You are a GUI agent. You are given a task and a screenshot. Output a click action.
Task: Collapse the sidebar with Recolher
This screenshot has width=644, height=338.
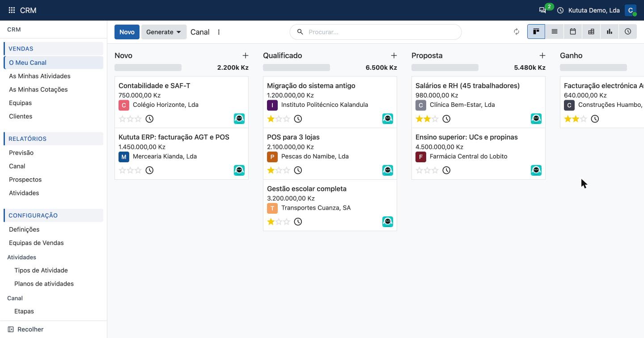[26, 330]
